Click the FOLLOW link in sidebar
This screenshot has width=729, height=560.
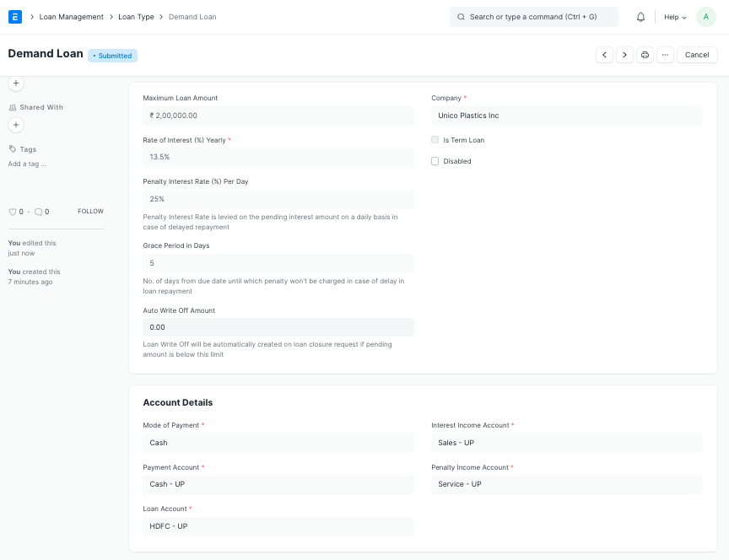coord(90,212)
